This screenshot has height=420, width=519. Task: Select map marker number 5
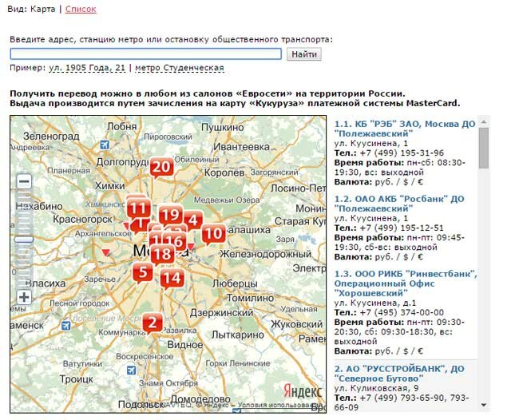pyautogui.click(x=143, y=273)
